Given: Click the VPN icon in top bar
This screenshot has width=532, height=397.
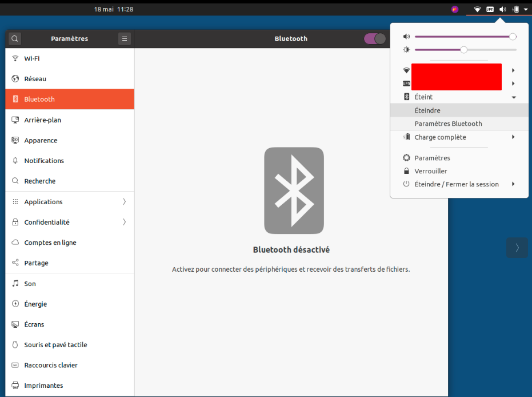Looking at the screenshot, I should pyautogui.click(x=490, y=9).
